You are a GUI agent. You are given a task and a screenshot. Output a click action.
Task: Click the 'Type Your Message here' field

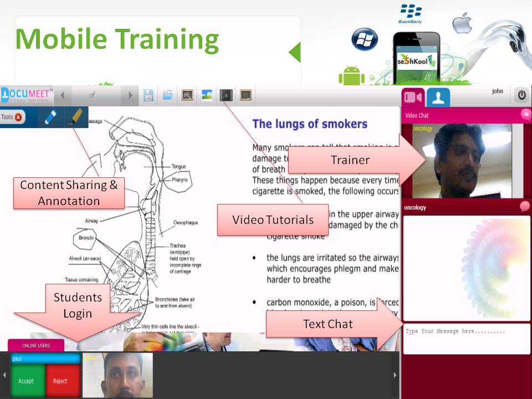[466, 339]
